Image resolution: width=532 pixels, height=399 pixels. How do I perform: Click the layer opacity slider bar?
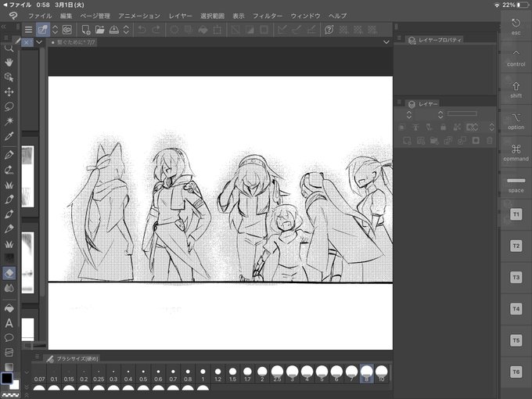click(x=462, y=113)
